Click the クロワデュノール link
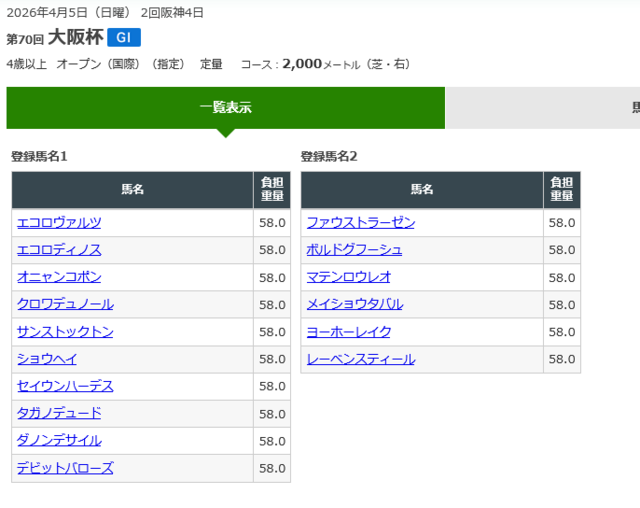 [x=65, y=304]
